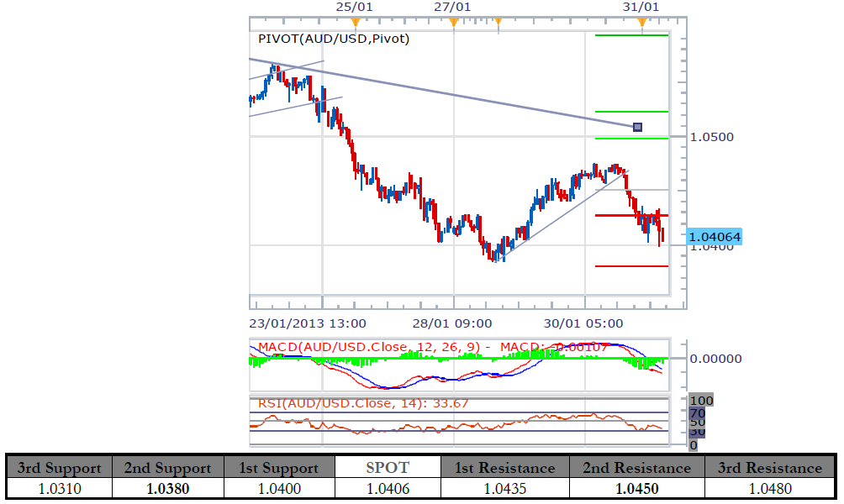Click the 2nd Support header cell
The height and width of the screenshot is (504, 844).
[168, 467]
